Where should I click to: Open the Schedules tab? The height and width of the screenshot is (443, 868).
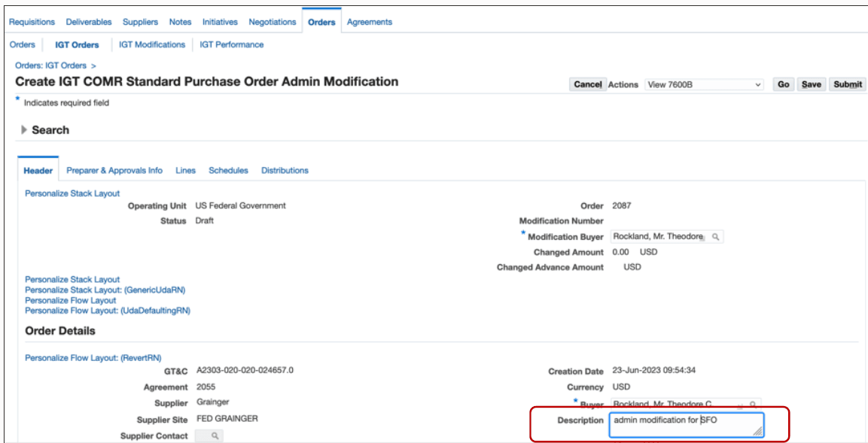(x=228, y=170)
